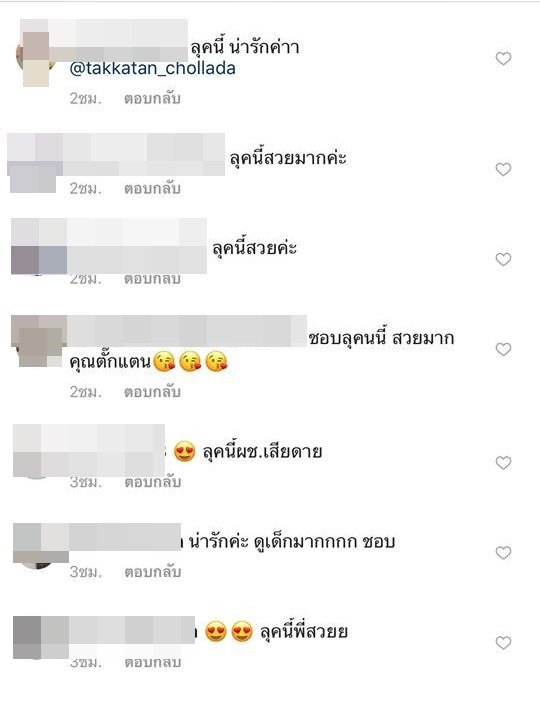Open the first commenter's blurred avatar
Viewport: 540px width, 702px height.
click(35, 56)
